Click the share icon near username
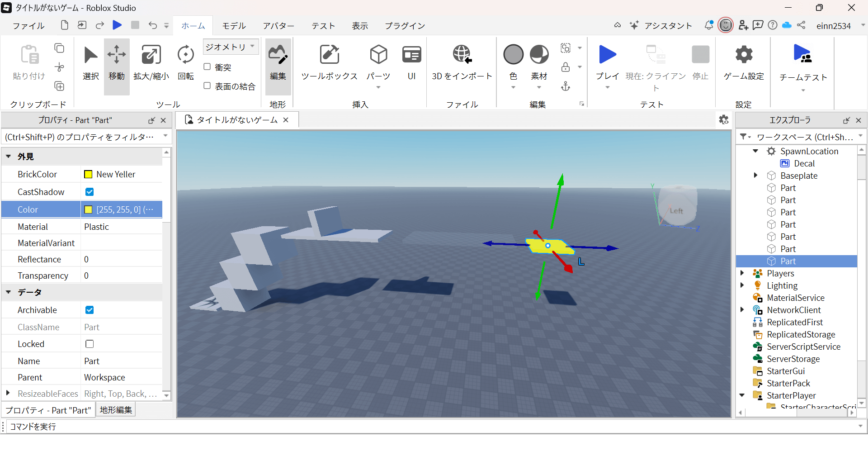868x456 pixels. [x=801, y=25]
